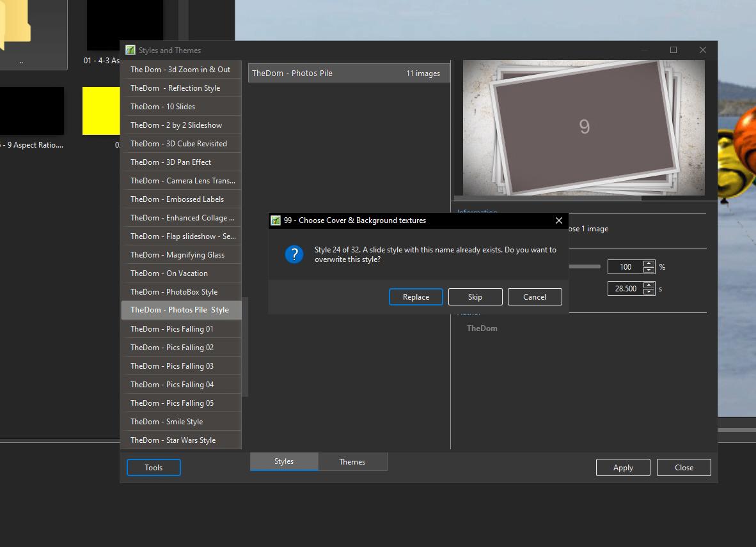This screenshot has height=547, width=756.
Task: Click the Replace button in the overwrite dialog
Action: click(x=416, y=297)
